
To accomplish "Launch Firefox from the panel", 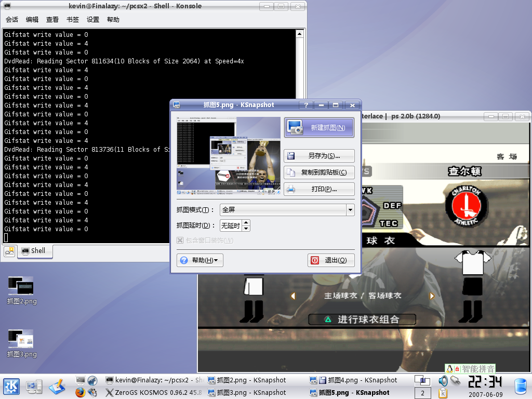I will point(81,393).
